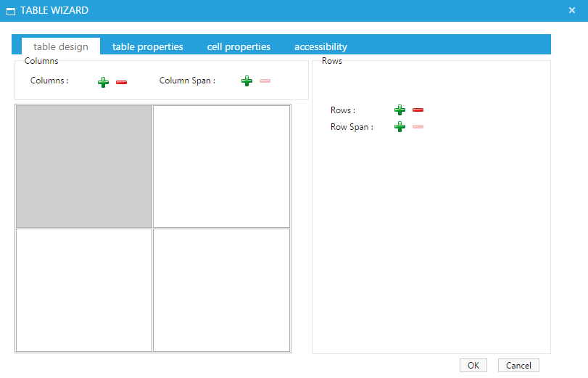Go to the accessibility tab
The image size is (588, 378).
coord(320,46)
